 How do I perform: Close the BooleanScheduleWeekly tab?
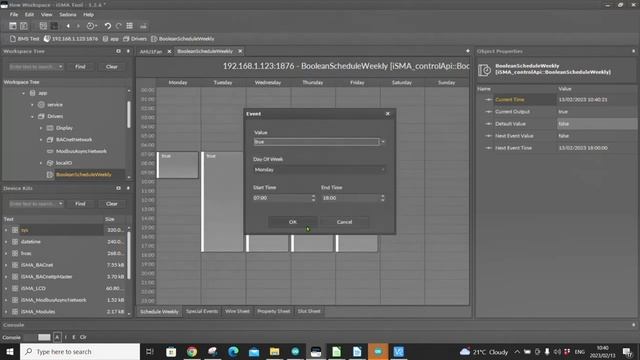click(240, 51)
